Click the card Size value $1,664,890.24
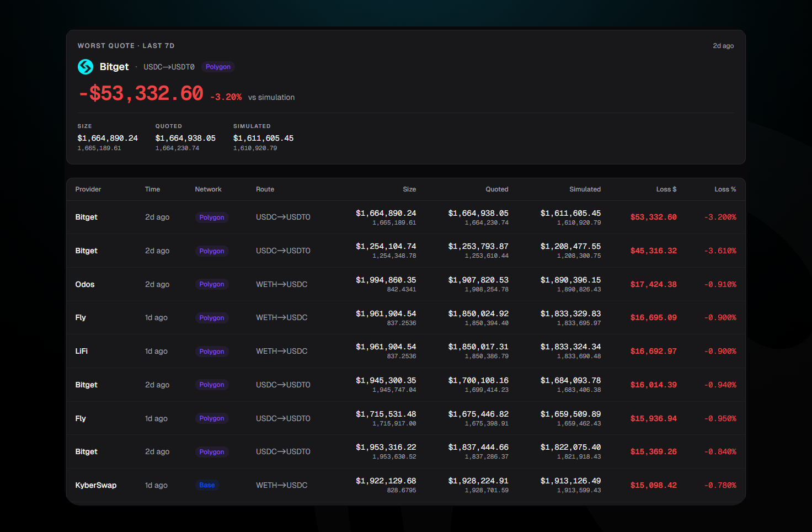Viewport: 812px width, 532px height. coord(108,138)
